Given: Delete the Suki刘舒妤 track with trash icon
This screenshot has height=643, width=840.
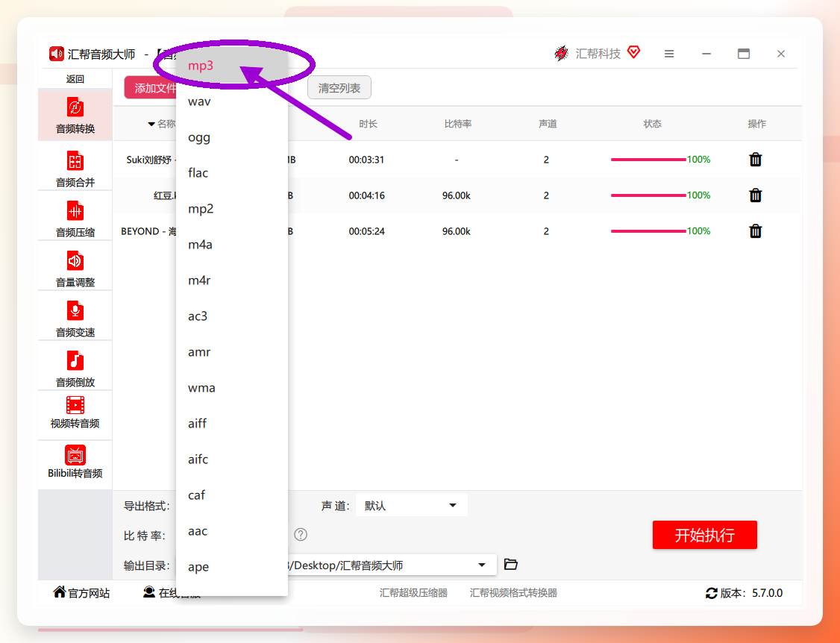Looking at the screenshot, I should [756, 160].
